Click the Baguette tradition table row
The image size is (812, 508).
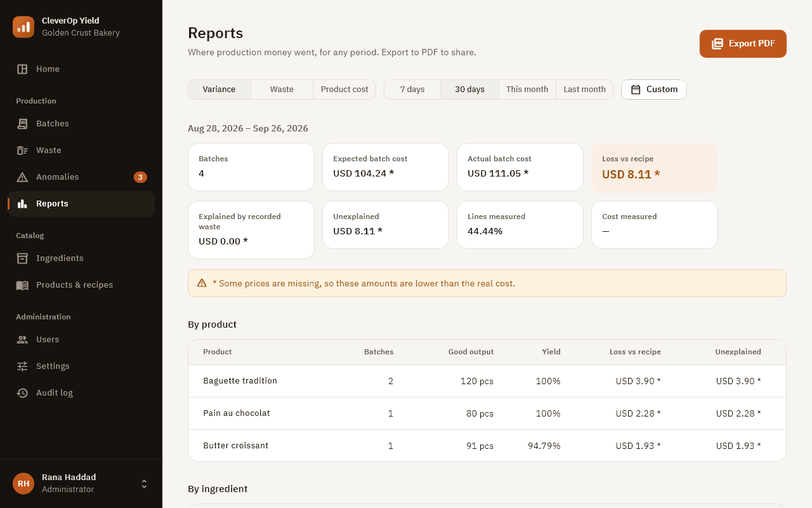487,381
